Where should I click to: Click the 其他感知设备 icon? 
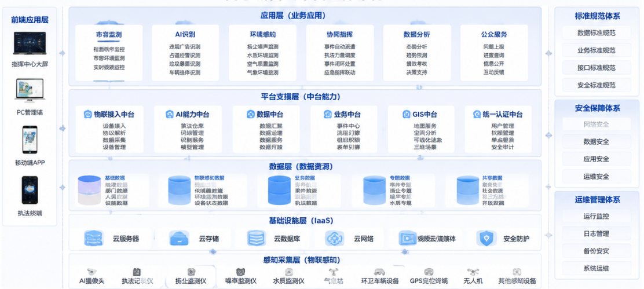coord(517,272)
